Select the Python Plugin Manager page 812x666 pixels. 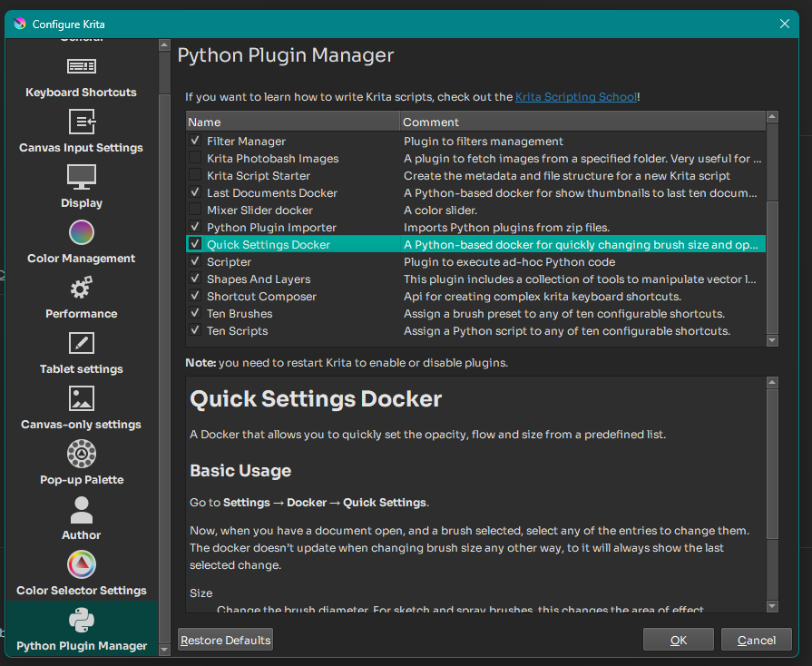pyautogui.click(x=82, y=629)
